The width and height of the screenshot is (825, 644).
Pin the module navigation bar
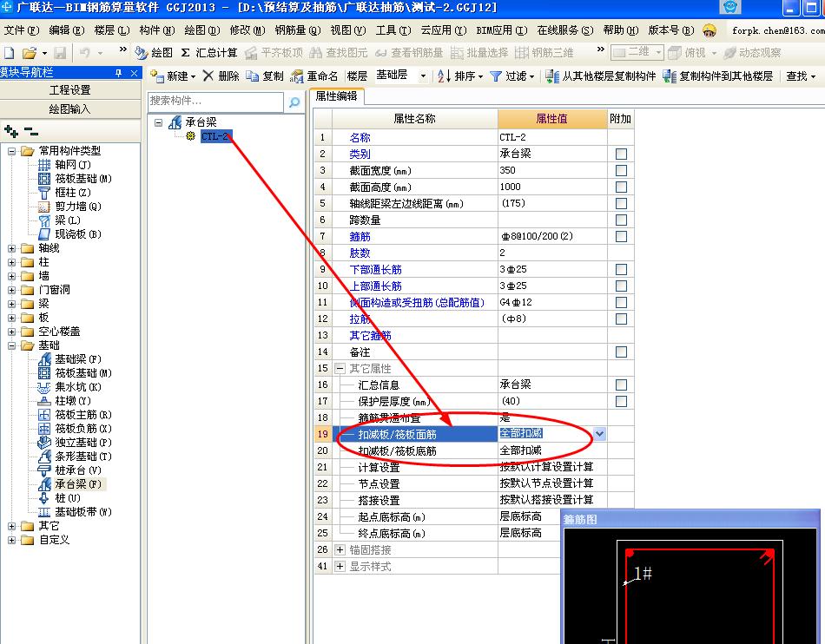118,73
